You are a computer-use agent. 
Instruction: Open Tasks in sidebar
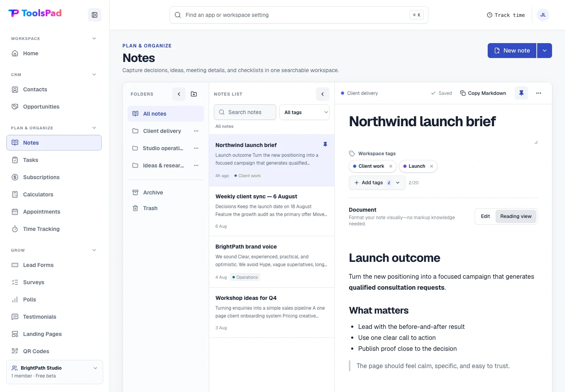coord(54,160)
